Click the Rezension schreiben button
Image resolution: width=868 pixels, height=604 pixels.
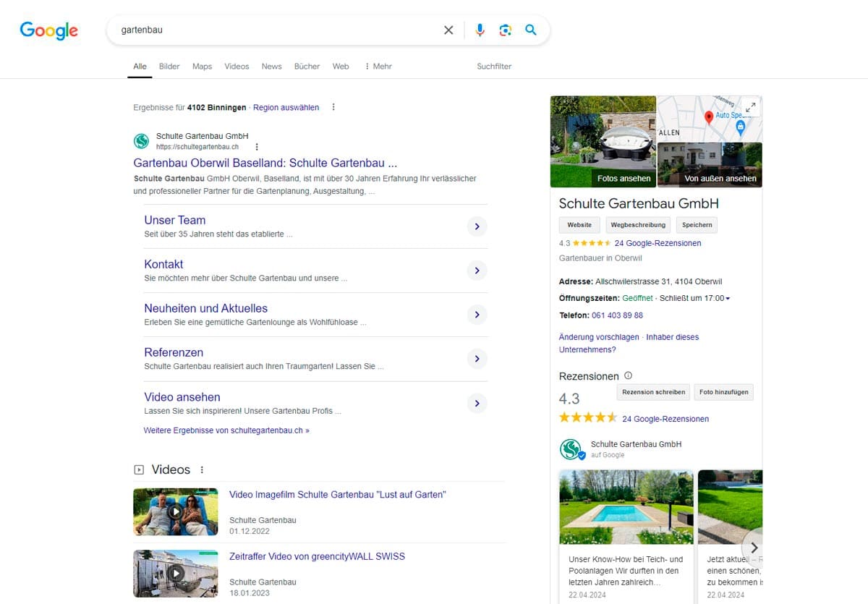tap(653, 392)
